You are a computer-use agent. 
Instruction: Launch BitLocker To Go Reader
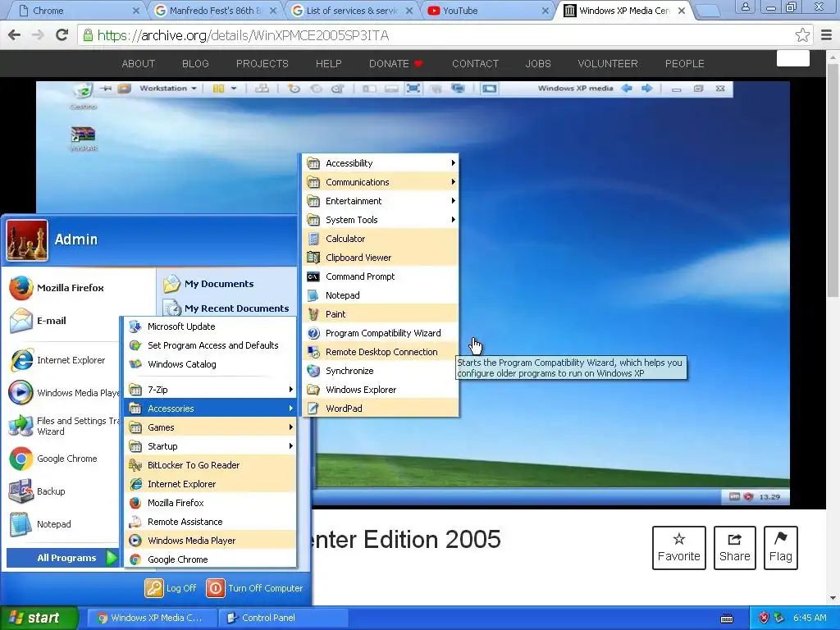(210, 465)
